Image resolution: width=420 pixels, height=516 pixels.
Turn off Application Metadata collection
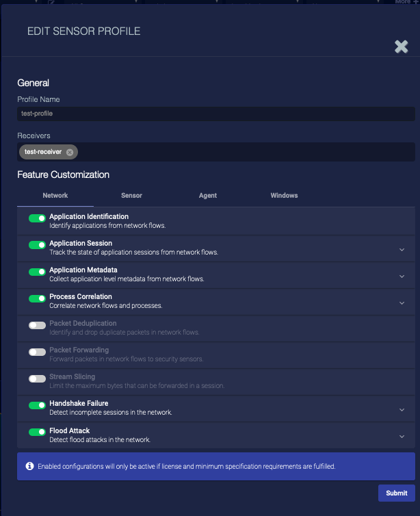(37, 272)
